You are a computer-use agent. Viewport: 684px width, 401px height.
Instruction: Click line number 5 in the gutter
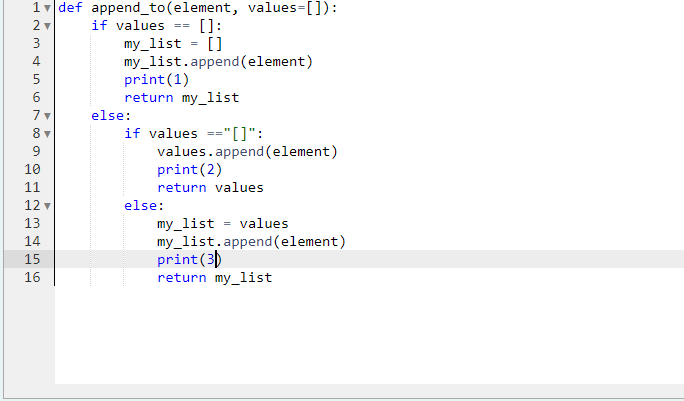coord(36,79)
